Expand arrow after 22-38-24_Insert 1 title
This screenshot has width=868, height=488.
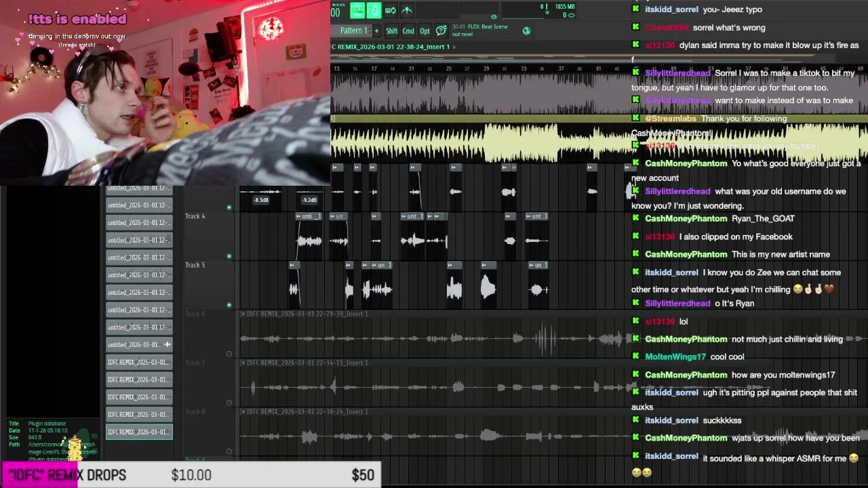(454, 47)
